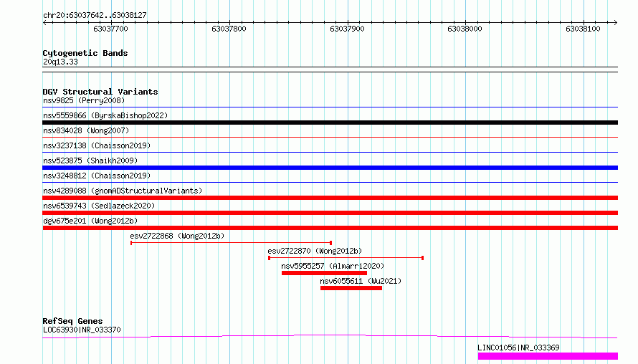This screenshot has width=638, height=364.
Task: Click the right arrow of the ruler
Action: (x=615, y=22)
